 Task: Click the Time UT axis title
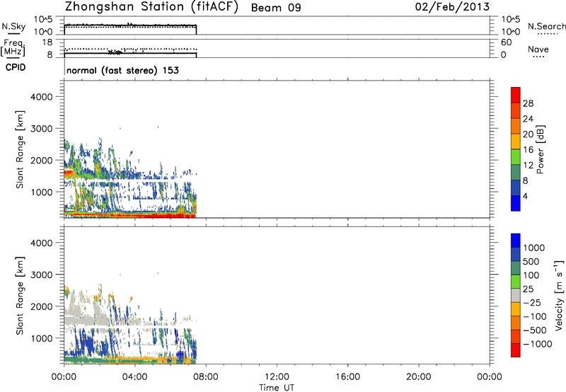click(277, 388)
